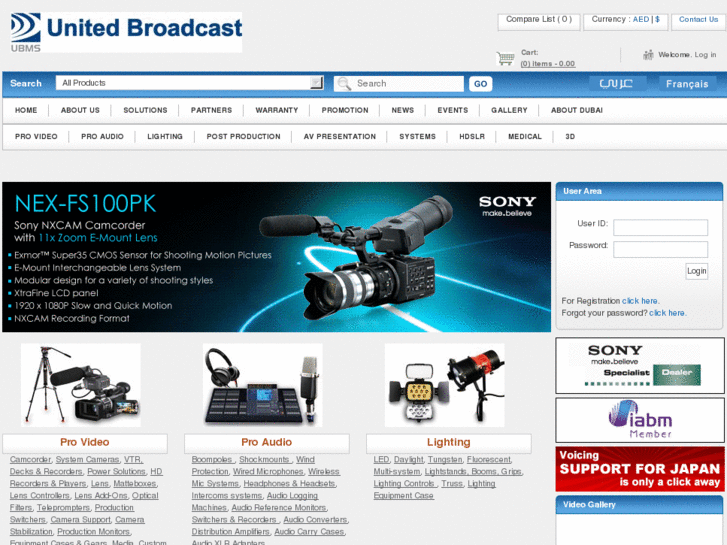Viewport: 727px width, 545px height.
Task: Open ABOUT US menu item
Action: 80,110
